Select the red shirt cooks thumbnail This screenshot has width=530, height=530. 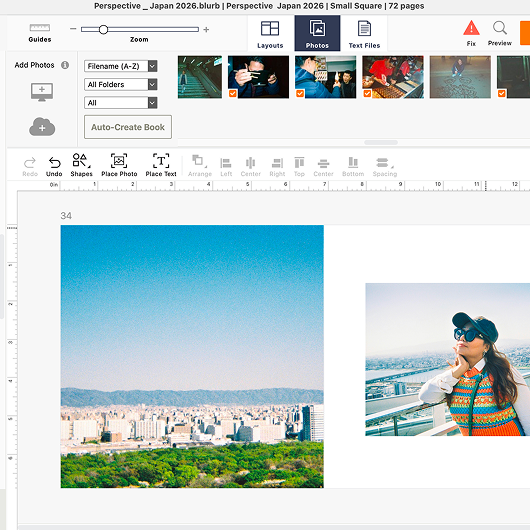tap(393, 77)
